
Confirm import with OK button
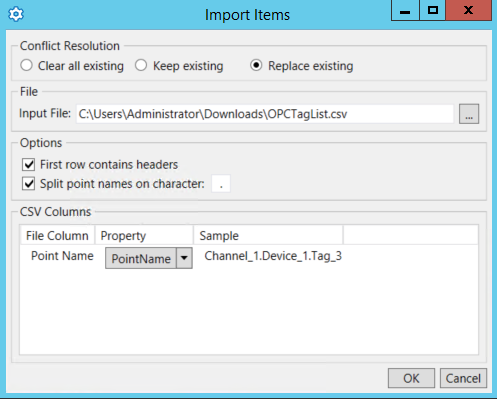coord(411,378)
